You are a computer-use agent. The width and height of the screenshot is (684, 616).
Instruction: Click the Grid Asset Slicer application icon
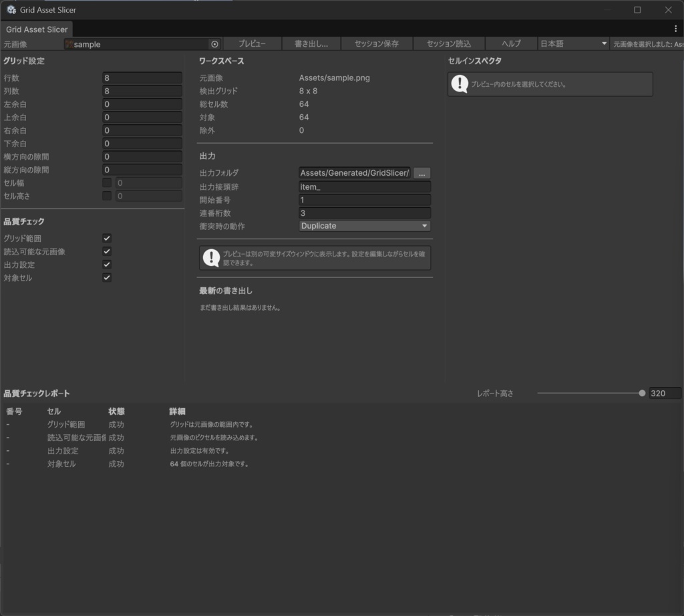[11, 9]
